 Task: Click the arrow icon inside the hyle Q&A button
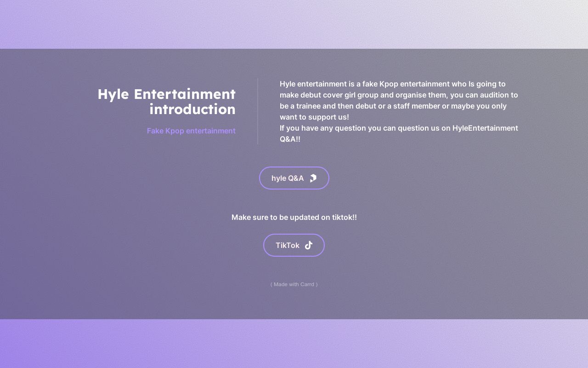click(313, 178)
